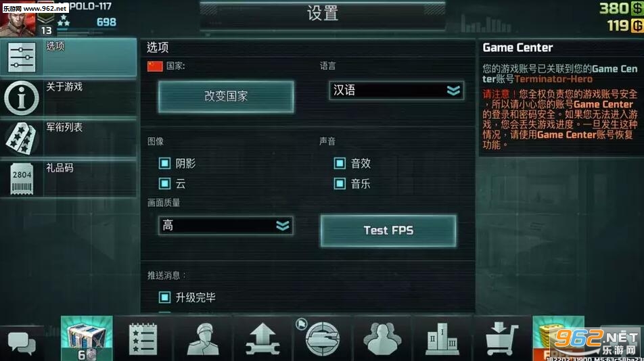The width and height of the screenshot is (644, 361).
Task: Open the leaderboard podium icon
Action: point(442,339)
